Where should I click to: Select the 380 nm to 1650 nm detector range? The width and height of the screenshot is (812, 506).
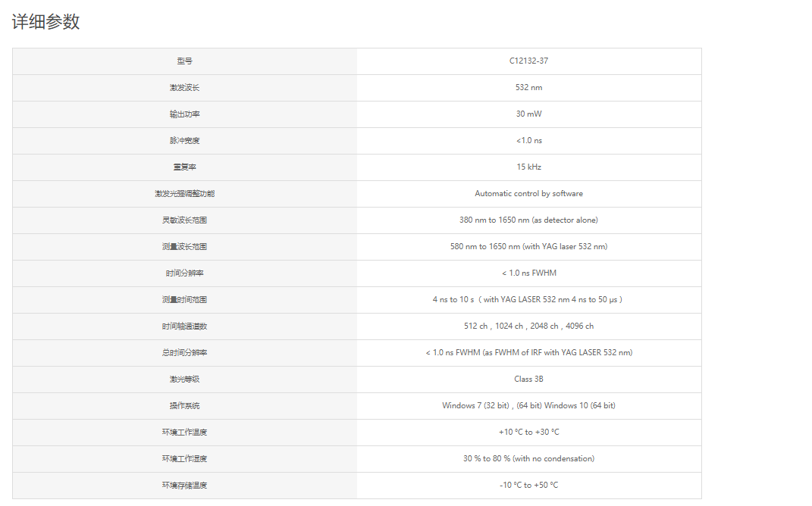528,220
